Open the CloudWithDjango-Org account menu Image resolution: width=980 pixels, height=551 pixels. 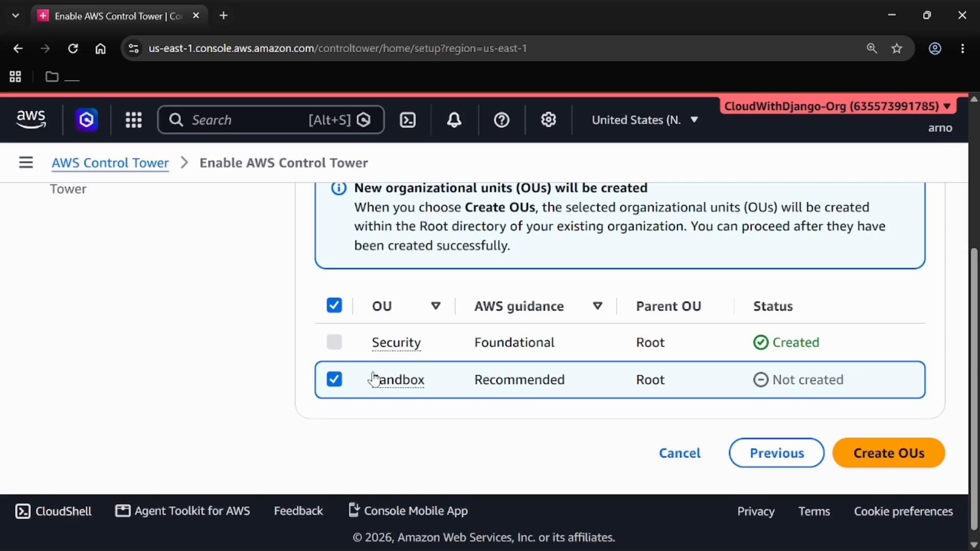838,106
